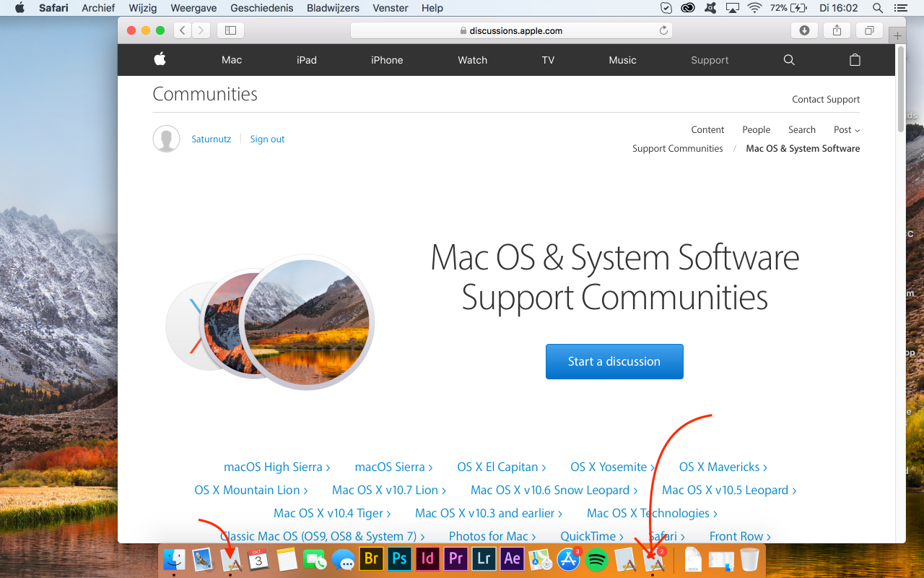This screenshot has height=578, width=924.
Task: Select iPhone in the Apple navigation
Action: [x=387, y=60]
